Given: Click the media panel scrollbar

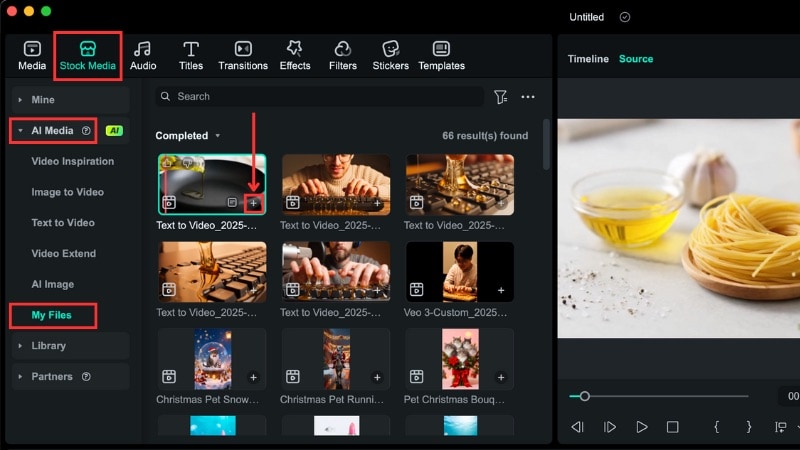Looking at the screenshot, I should click(x=546, y=144).
